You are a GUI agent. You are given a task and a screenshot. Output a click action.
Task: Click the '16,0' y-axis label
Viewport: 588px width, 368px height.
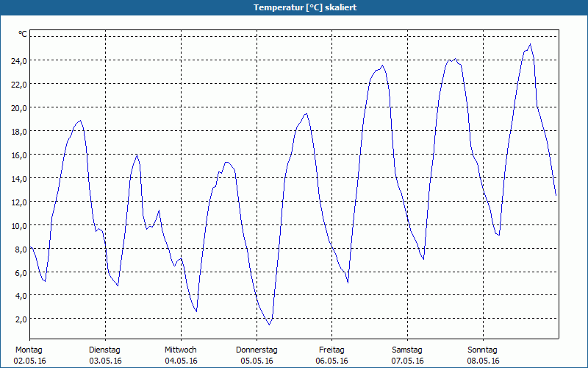pyautogui.click(x=19, y=155)
